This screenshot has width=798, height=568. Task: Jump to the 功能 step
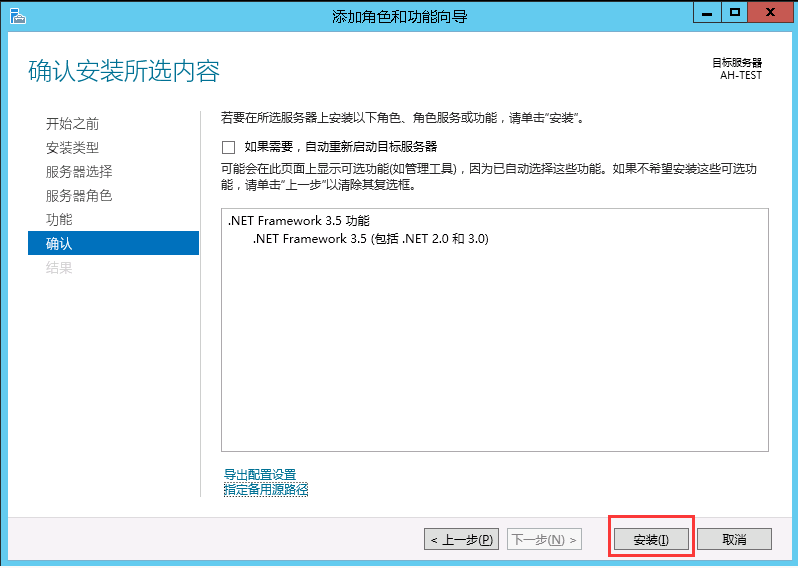59,220
